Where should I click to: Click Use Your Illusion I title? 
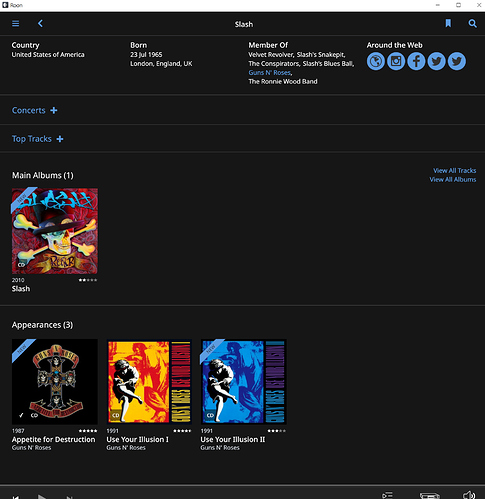click(x=137, y=439)
